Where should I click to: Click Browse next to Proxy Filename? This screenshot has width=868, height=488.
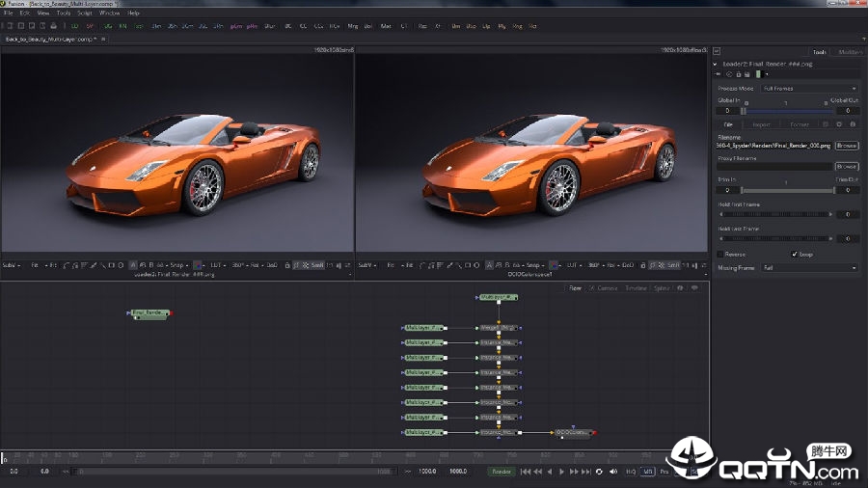[847, 166]
